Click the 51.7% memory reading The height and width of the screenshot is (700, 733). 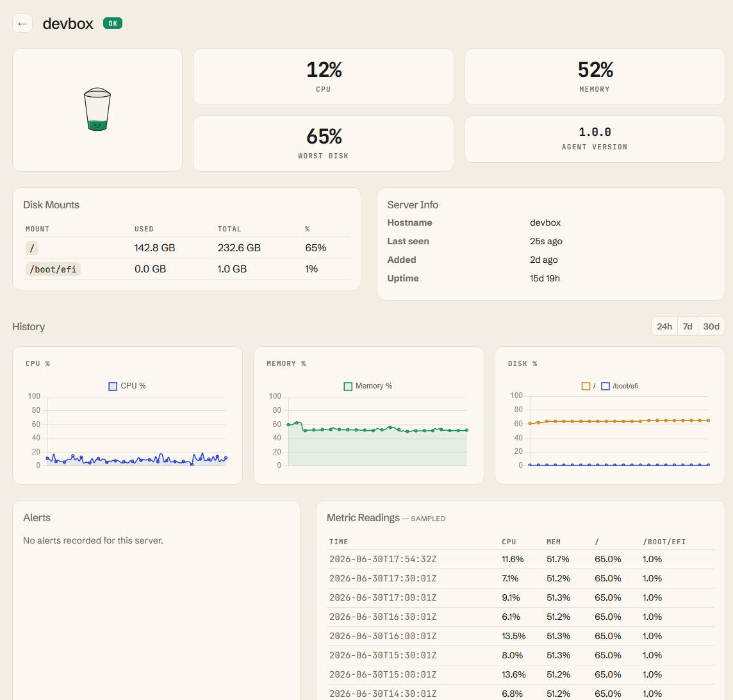coord(557,559)
